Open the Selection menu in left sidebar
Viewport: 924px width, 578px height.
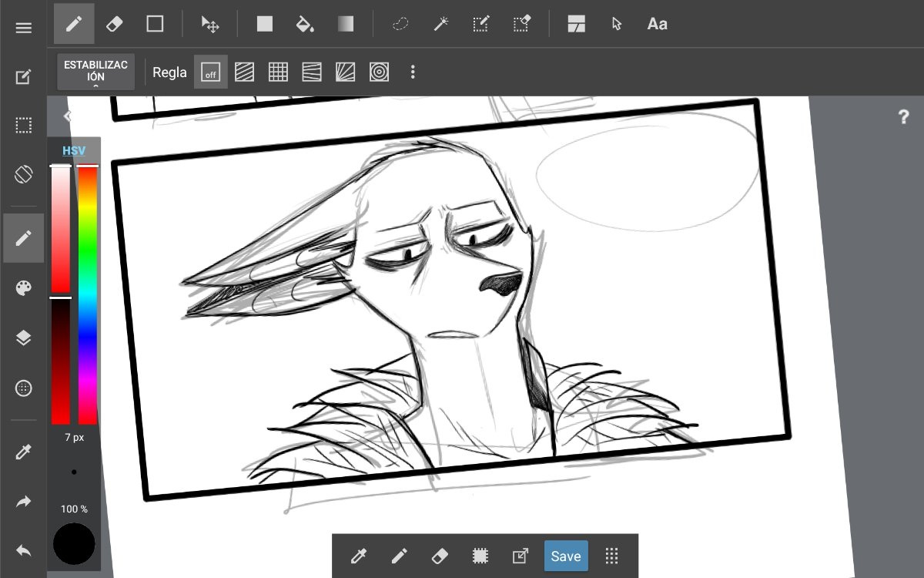[23, 126]
